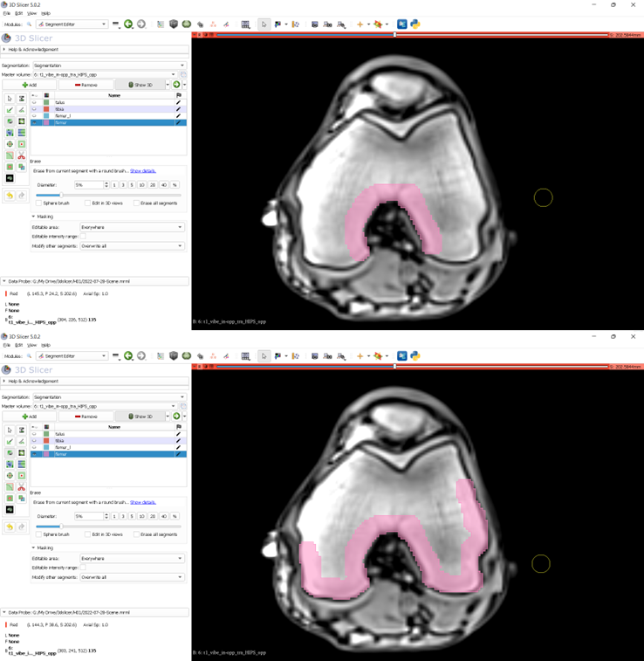Open Show 3D options arrow in top window

(168, 85)
